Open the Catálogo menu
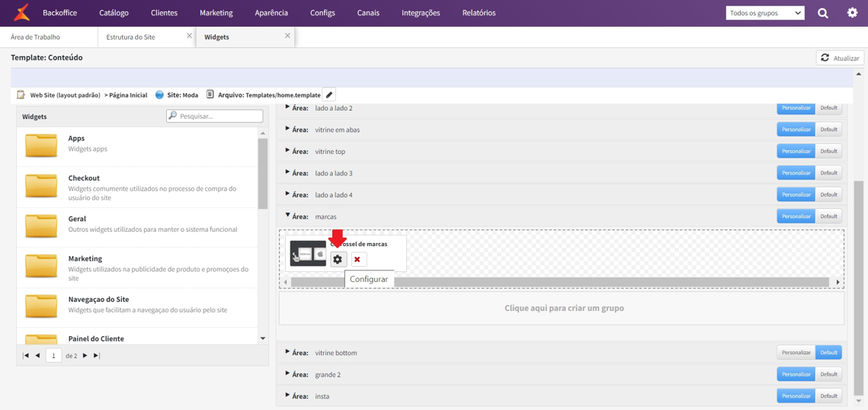The width and height of the screenshot is (868, 410). pyautogui.click(x=114, y=13)
